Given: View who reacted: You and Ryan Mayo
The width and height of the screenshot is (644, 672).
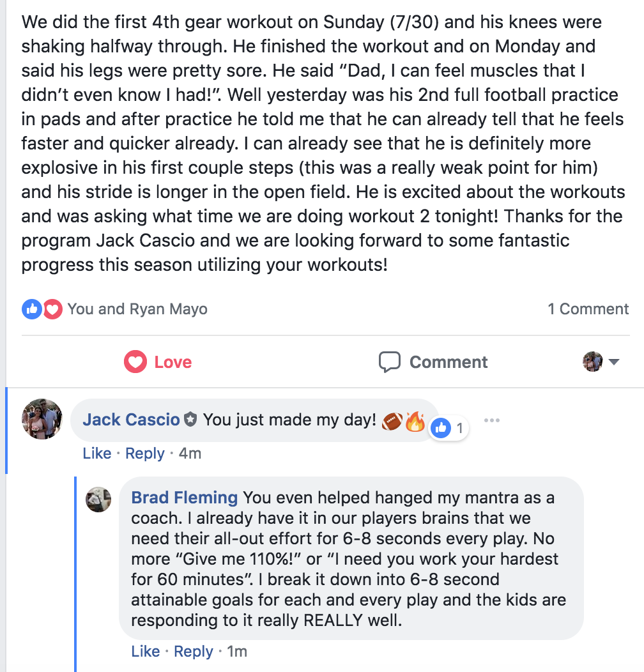Looking at the screenshot, I should click(137, 309).
